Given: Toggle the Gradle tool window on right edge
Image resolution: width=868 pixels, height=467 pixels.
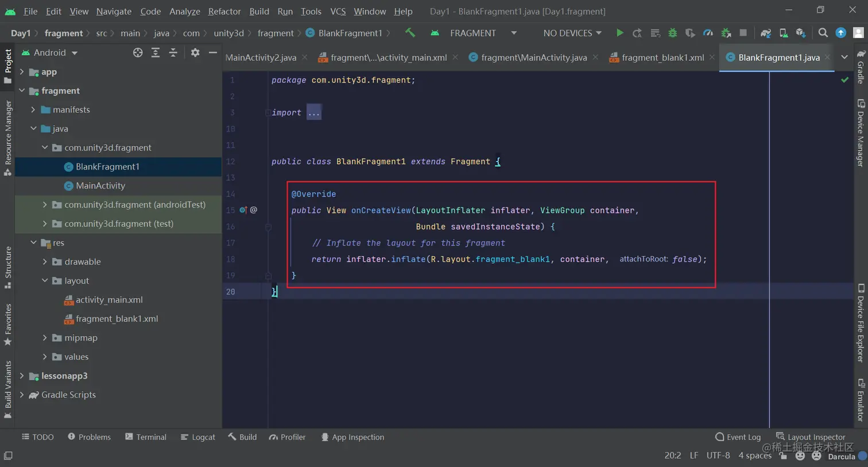Looking at the screenshot, I should coord(861,67).
